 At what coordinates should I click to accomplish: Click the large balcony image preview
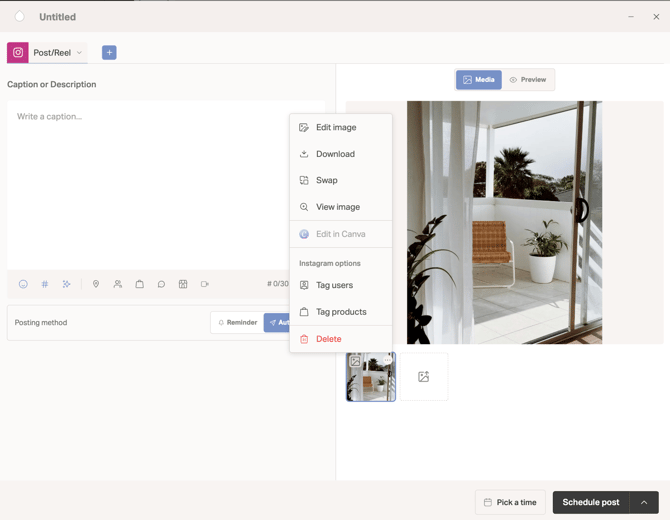[504, 222]
